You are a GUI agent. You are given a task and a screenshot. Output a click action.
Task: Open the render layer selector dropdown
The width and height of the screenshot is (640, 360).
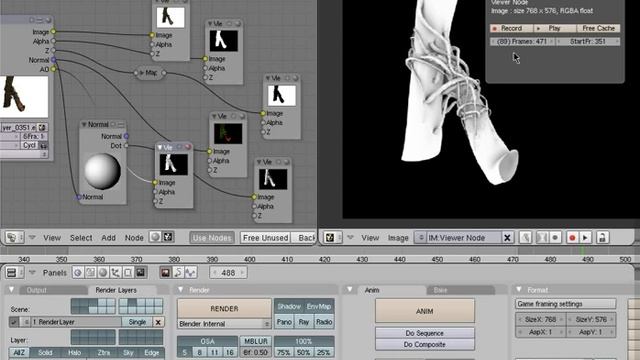[25, 322]
